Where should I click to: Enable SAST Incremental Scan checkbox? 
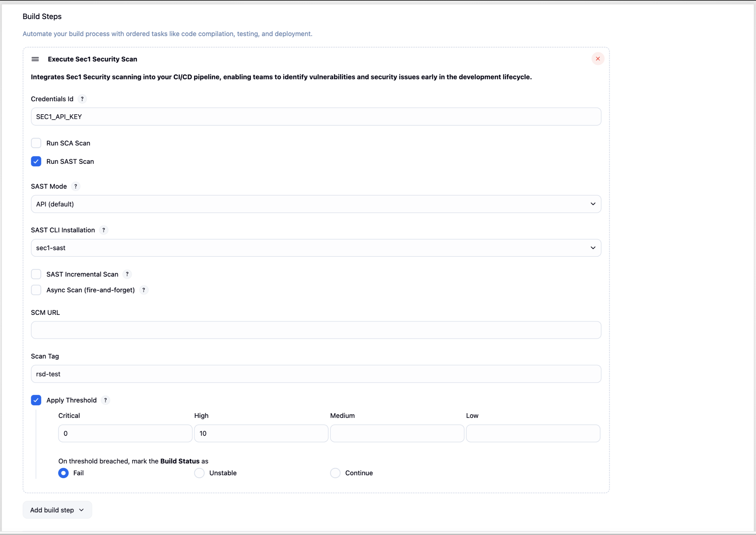36,274
